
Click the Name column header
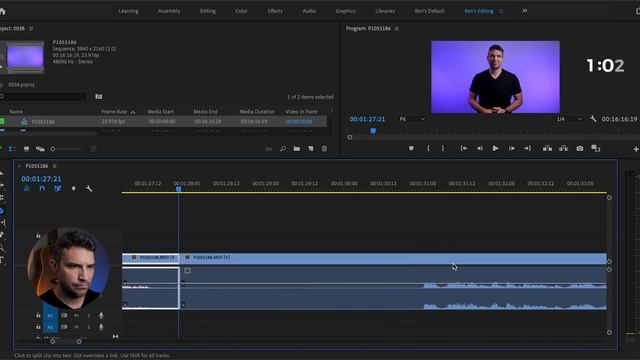pos(16,112)
